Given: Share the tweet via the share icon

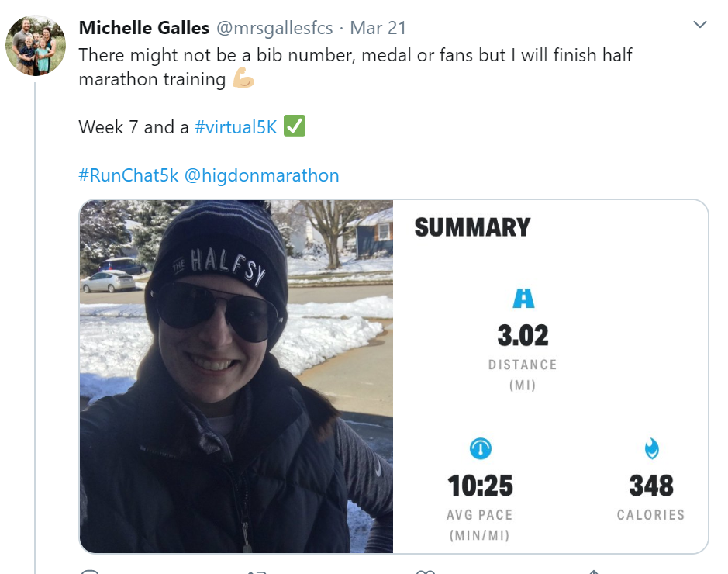Looking at the screenshot, I should tap(593, 572).
